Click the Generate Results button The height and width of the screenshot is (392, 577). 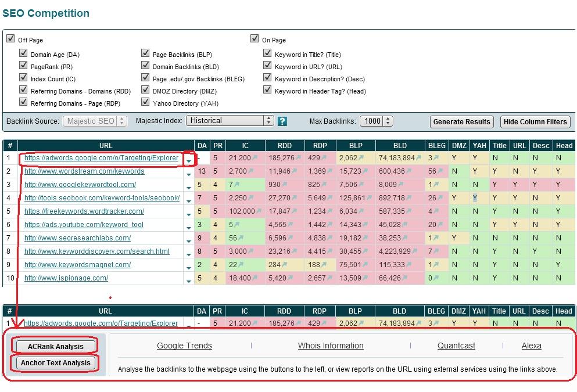(461, 122)
